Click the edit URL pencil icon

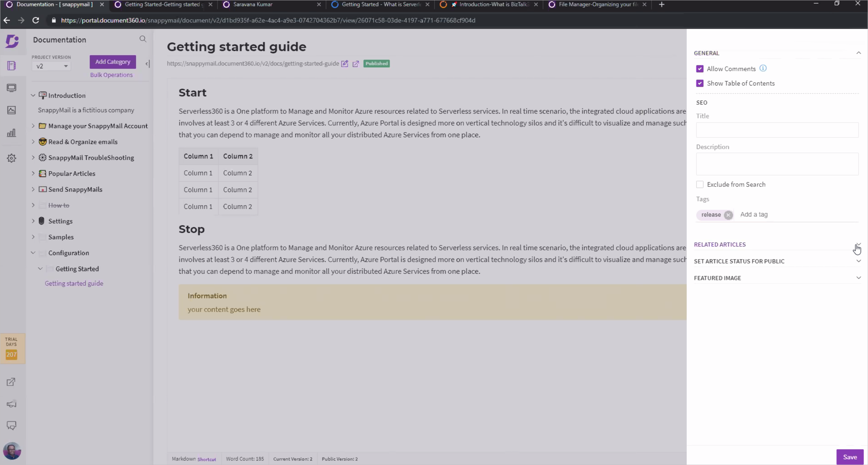[x=344, y=63]
